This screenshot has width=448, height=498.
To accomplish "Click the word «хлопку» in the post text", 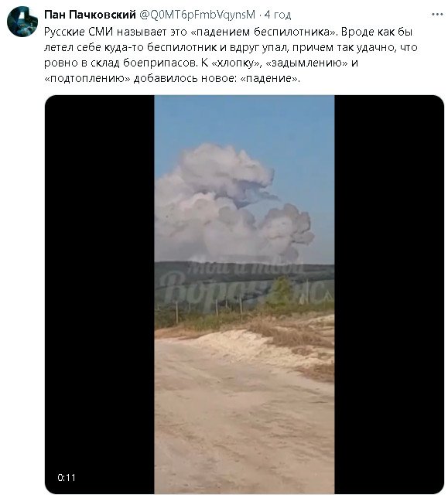I will 235,63.
